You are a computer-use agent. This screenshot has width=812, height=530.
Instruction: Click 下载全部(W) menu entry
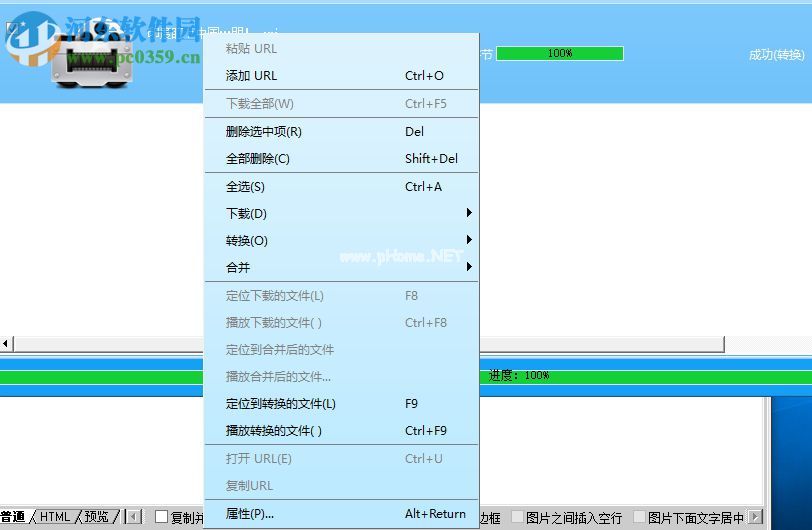pos(341,104)
